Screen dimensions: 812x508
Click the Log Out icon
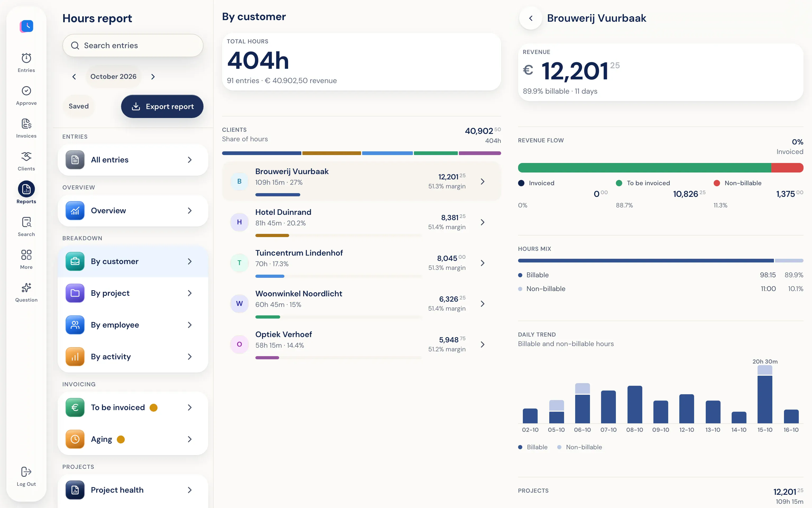point(26,472)
